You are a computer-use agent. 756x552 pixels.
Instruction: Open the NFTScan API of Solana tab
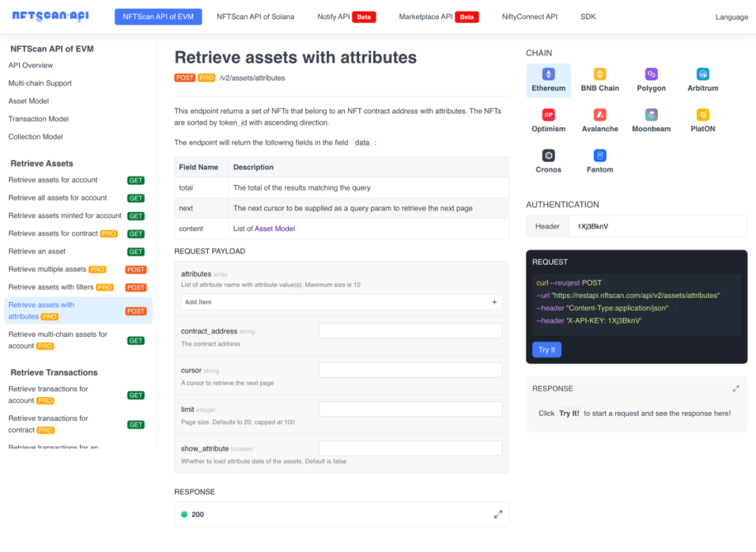tap(255, 17)
